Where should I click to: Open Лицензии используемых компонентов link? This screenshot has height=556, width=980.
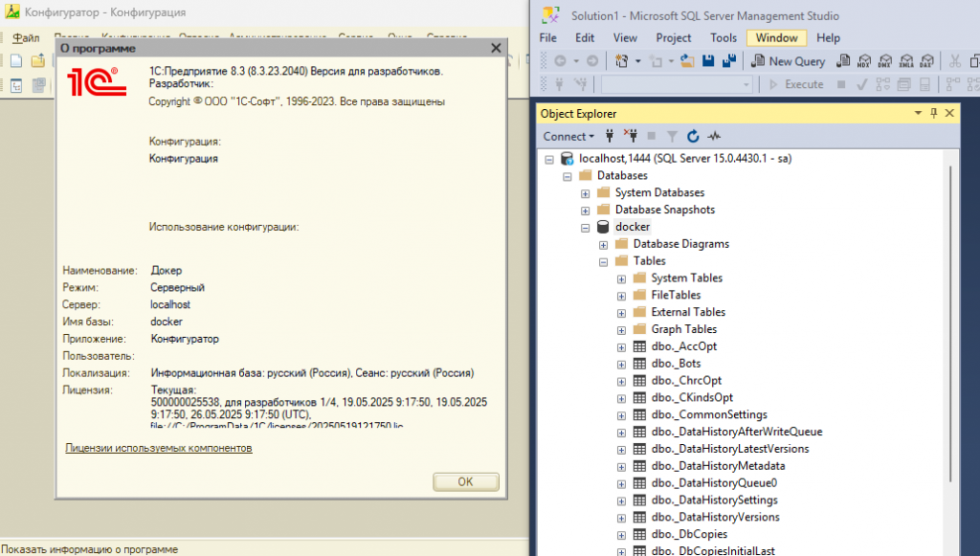[159, 448]
